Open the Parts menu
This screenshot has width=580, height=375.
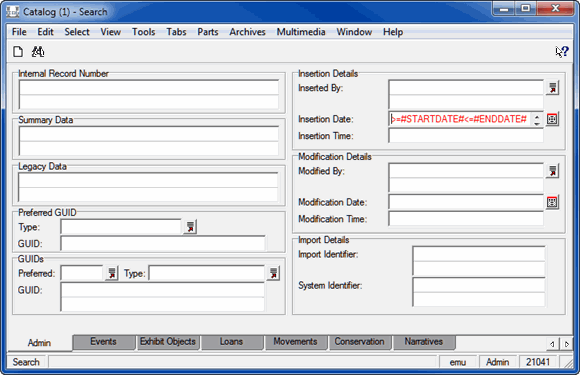[208, 32]
